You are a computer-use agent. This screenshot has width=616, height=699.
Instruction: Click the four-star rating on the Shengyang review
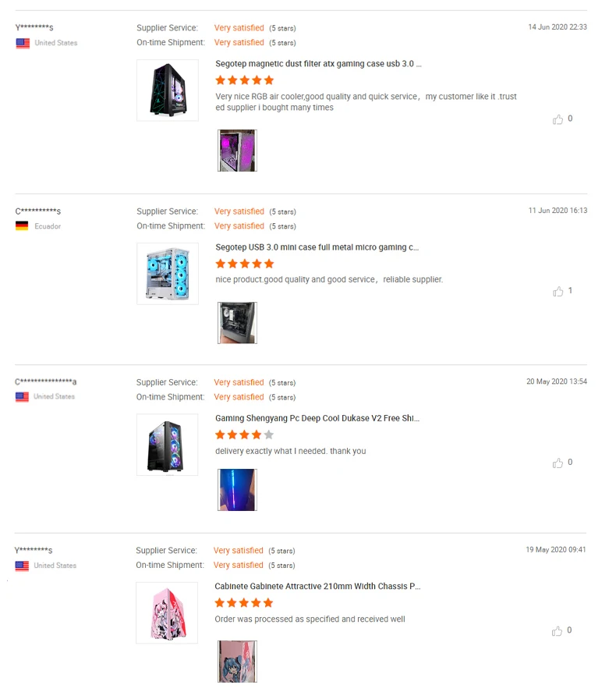coord(244,435)
